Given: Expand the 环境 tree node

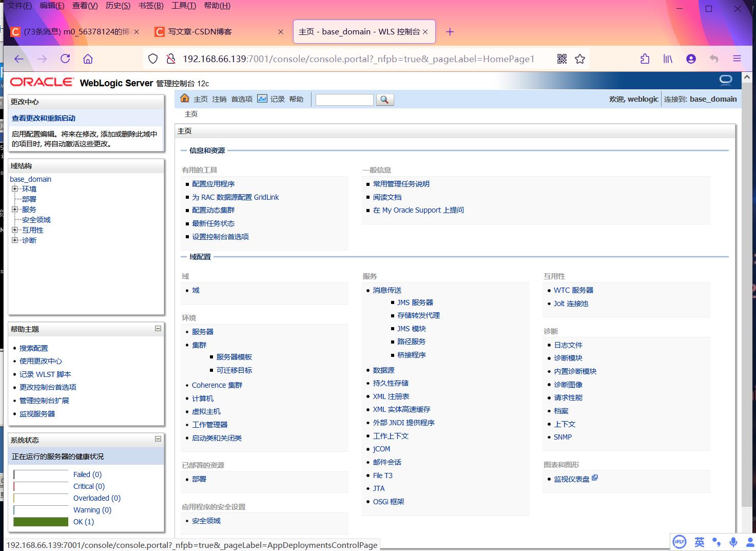Looking at the screenshot, I should coord(15,189).
